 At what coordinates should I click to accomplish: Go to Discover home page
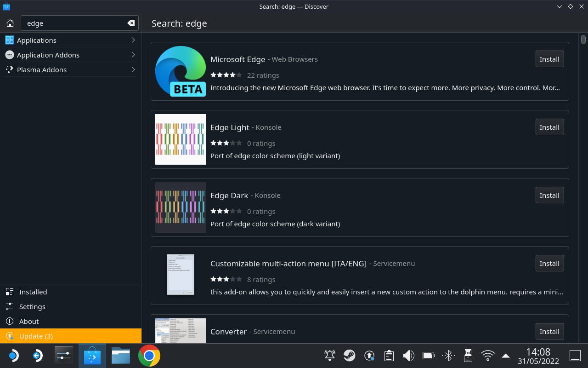coord(10,23)
